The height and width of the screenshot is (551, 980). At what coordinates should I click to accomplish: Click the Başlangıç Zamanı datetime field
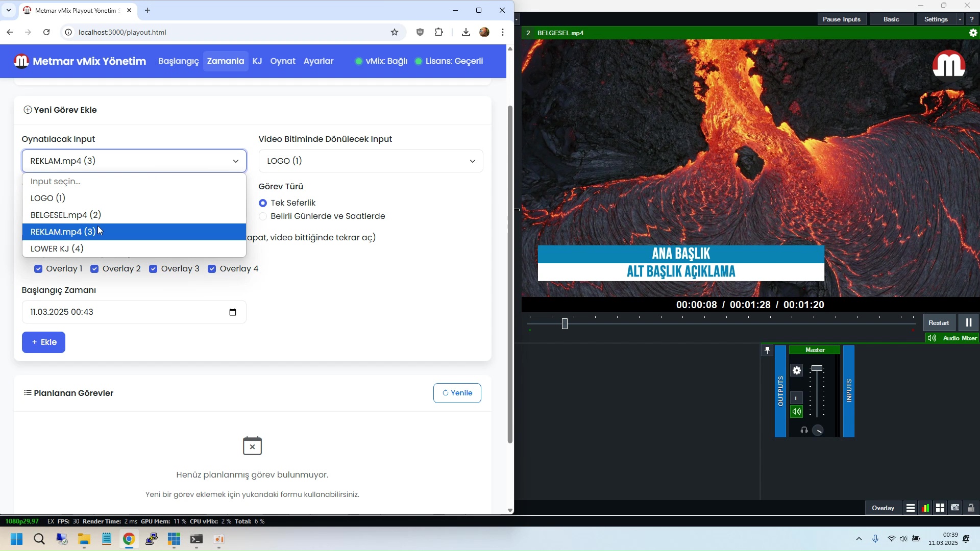[x=134, y=312]
